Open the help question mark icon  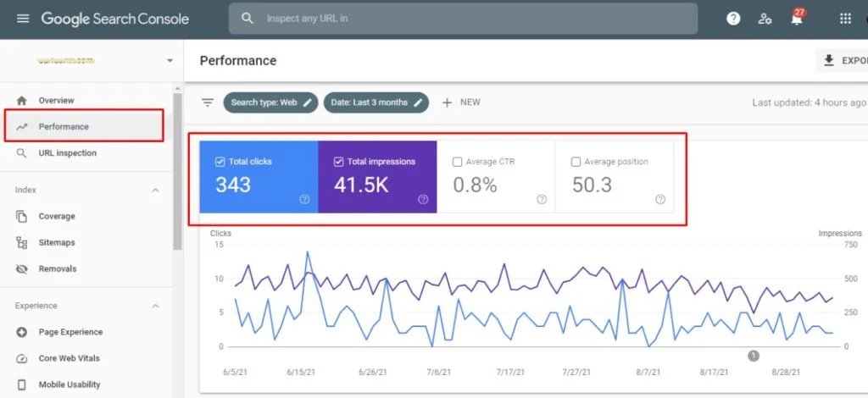point(733,19)
